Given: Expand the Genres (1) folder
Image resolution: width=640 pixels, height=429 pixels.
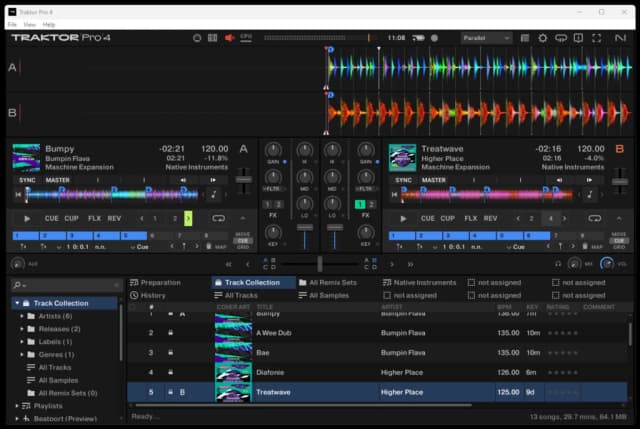Looking at the screenshot, I should coord(22,354).
